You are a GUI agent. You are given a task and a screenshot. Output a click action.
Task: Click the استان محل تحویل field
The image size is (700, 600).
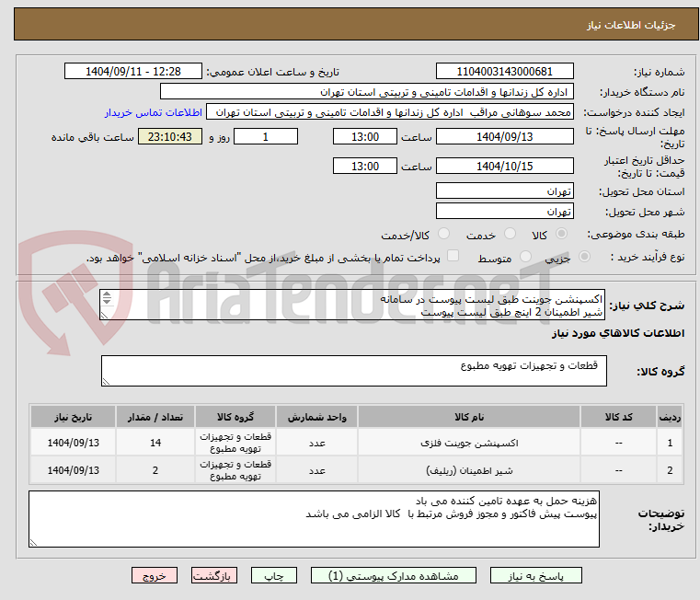[x=504, y=191]
